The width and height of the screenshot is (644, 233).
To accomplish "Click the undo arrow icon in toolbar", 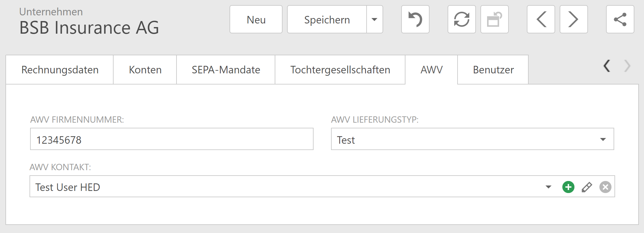I will click(x=415, y=20).
